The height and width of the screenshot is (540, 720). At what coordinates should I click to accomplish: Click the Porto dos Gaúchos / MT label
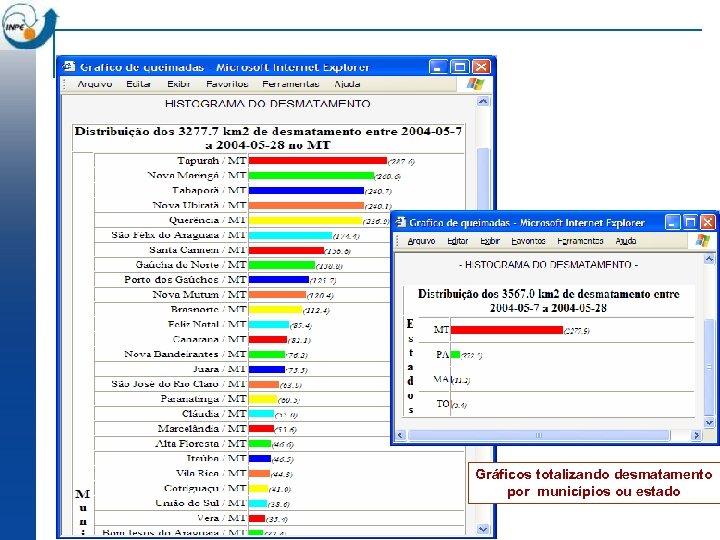click(x=186, y=280)
